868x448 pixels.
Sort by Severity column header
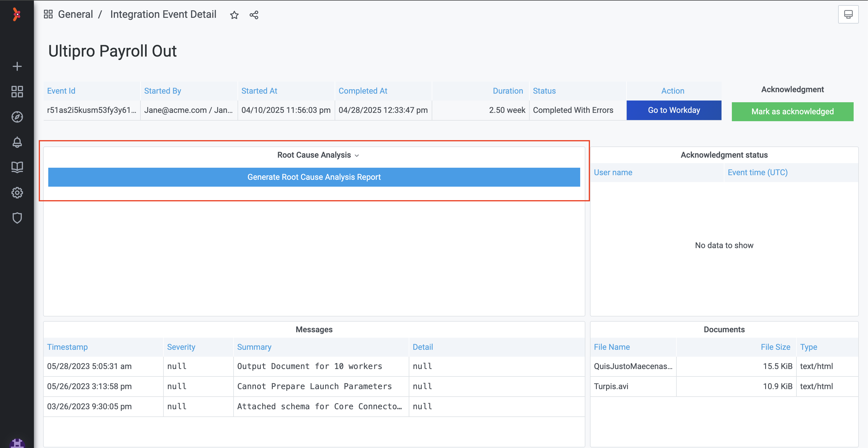(181, 347)
